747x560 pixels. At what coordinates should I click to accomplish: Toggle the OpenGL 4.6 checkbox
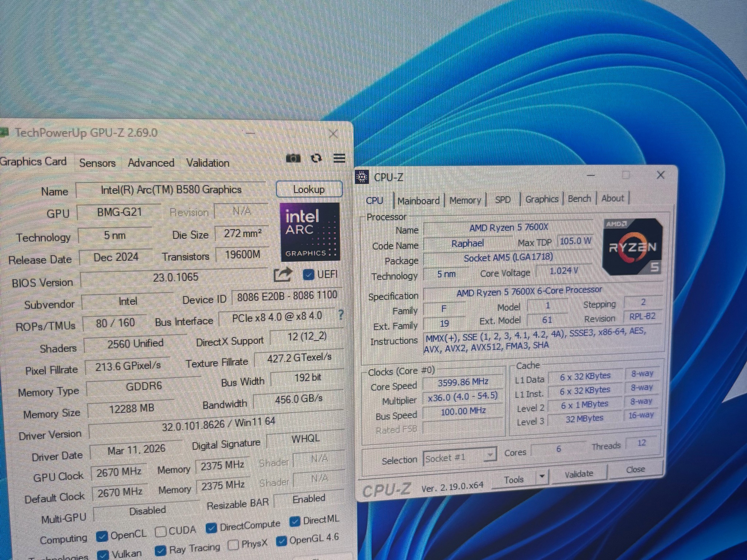coord(281,541)
